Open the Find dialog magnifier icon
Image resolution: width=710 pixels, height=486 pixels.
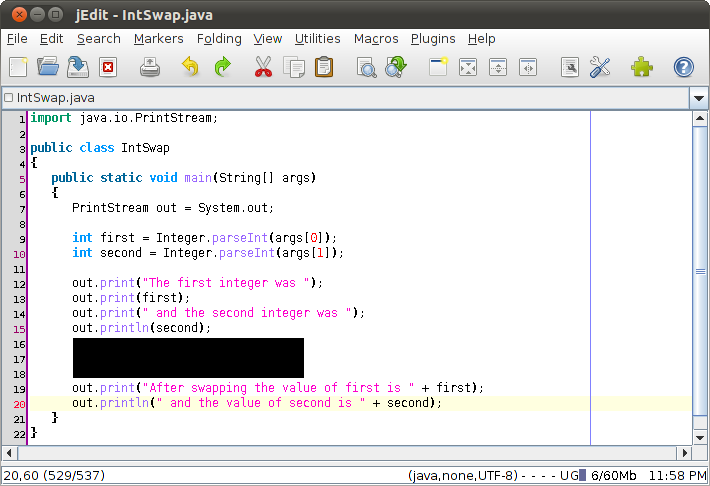366,67
